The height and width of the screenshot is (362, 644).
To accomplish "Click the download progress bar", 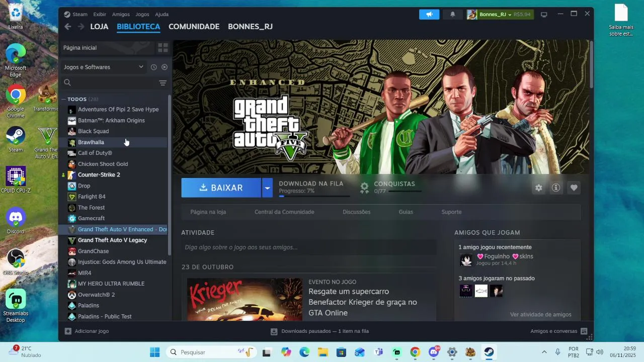I will pyautogui.click(x=314, y=197).
